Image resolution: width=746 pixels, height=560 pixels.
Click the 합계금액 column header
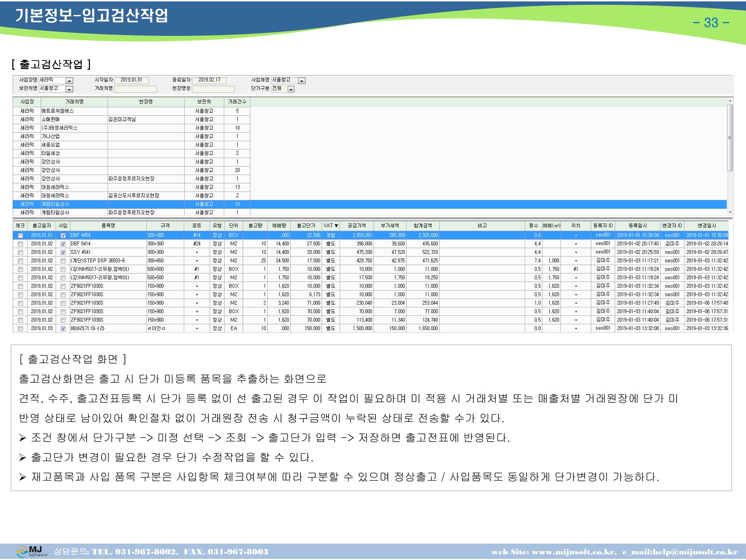(423, 225)
